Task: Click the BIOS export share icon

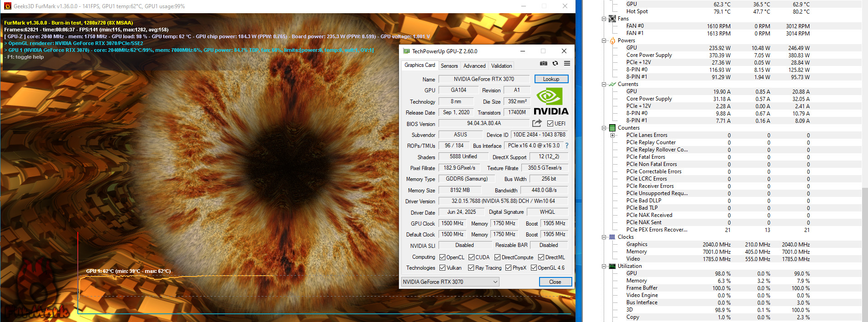Action: pyautogui.click(x=537, y=123)
